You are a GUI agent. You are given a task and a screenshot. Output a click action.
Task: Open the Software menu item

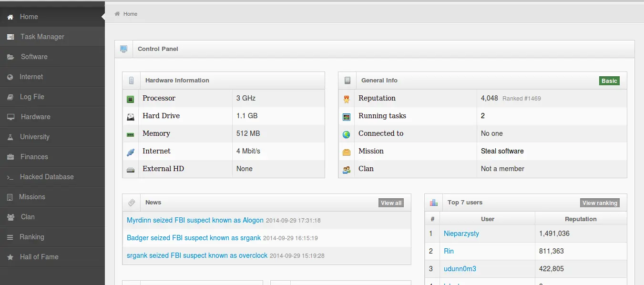(52, 57)
